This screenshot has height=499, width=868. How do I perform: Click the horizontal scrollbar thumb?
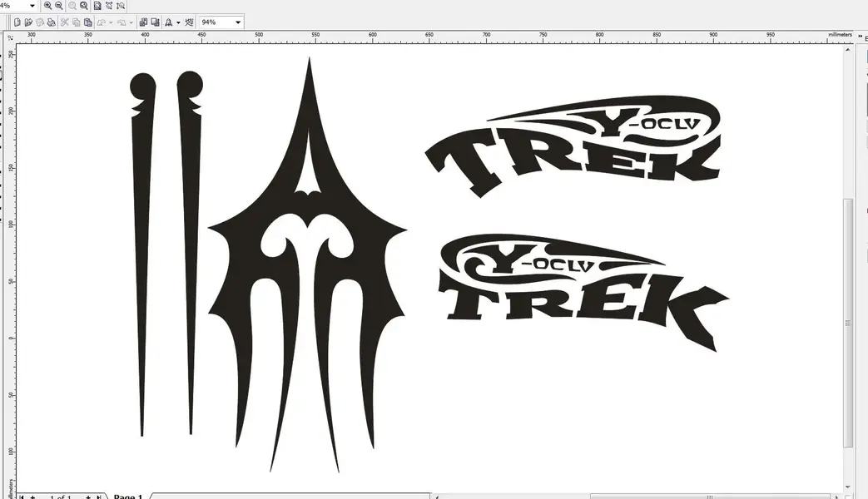(709, 497)
